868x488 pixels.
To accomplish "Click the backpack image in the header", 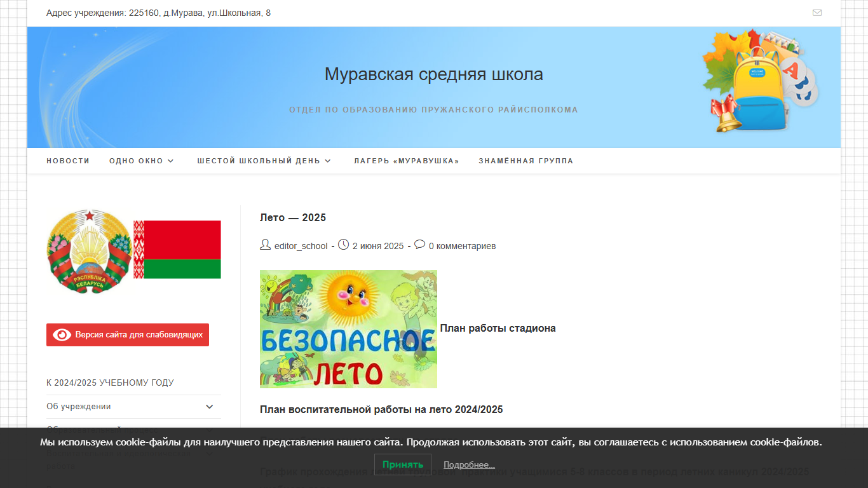I will point(760,80).
